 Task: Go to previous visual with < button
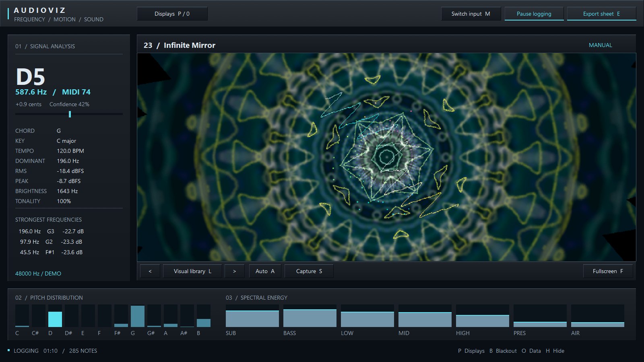(150, 271)
